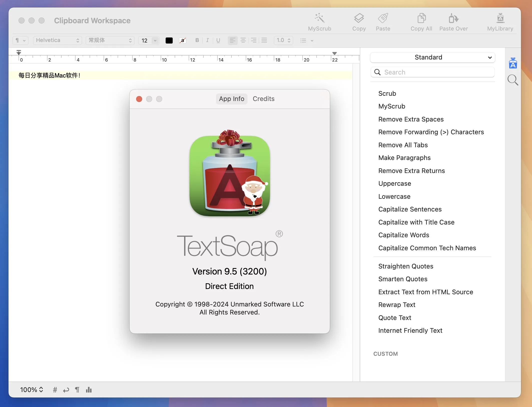The width and height of the screenshot is (532, 407).
Task: Select the cleaners bottle icon in sidebar
Action: coord(513,63)
